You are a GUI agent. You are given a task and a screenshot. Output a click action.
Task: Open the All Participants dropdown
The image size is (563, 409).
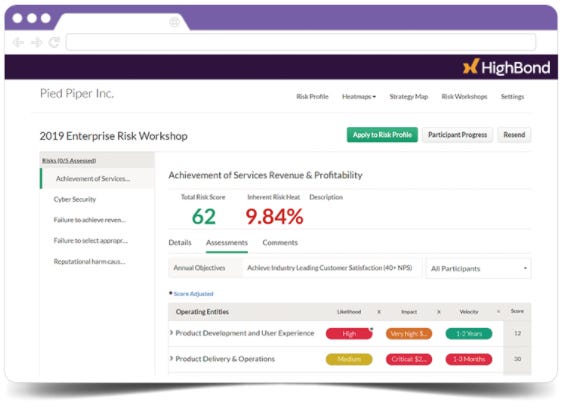point(478,268)
